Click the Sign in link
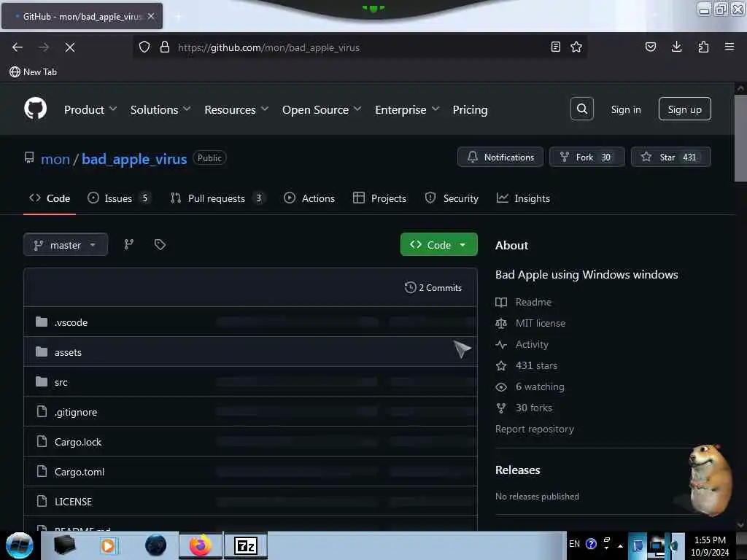 pyautogui.click(x=626, y=109)
